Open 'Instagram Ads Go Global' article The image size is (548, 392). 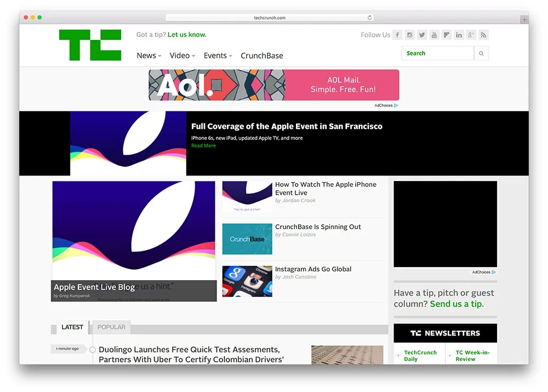tap(313, 269)
